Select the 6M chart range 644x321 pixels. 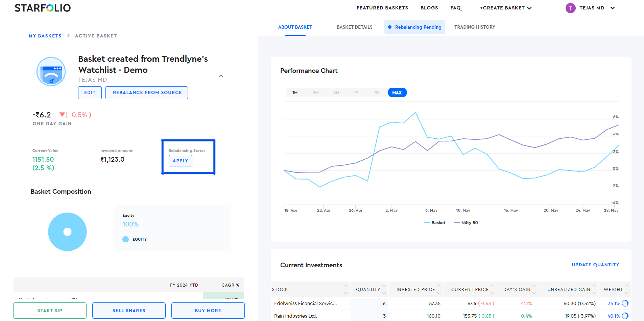click(x=336, y=92)
